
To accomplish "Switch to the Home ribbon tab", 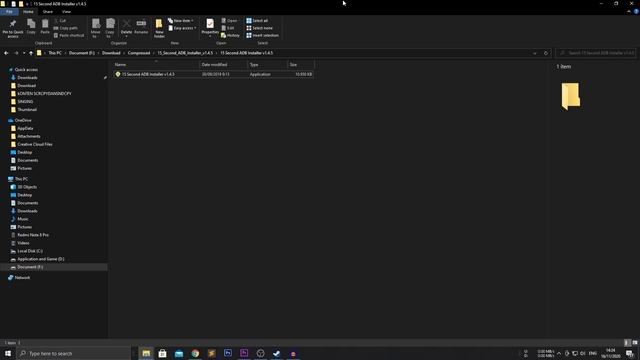I will tap(28, 12).
